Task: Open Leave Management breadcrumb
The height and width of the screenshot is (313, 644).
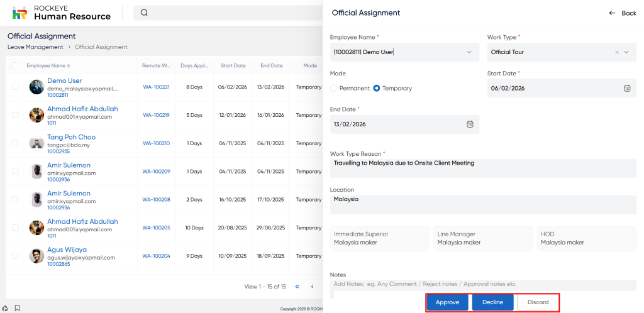Action: click(35, 47)
